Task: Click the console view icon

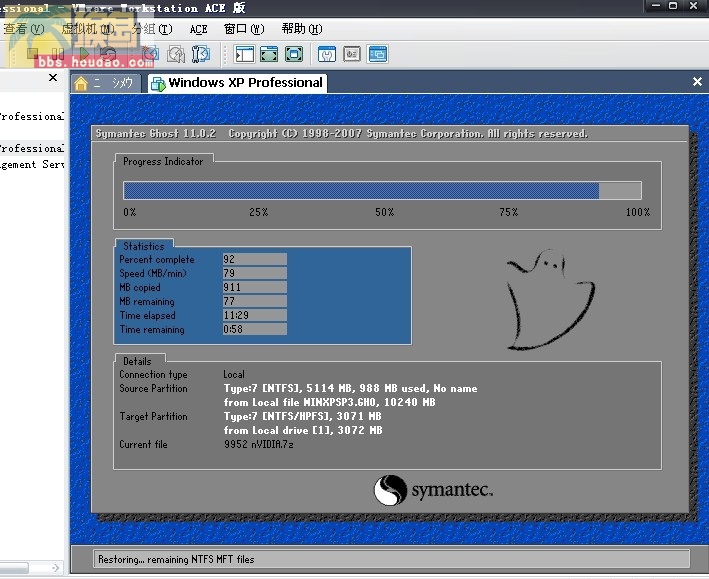Action: point(378,54)
